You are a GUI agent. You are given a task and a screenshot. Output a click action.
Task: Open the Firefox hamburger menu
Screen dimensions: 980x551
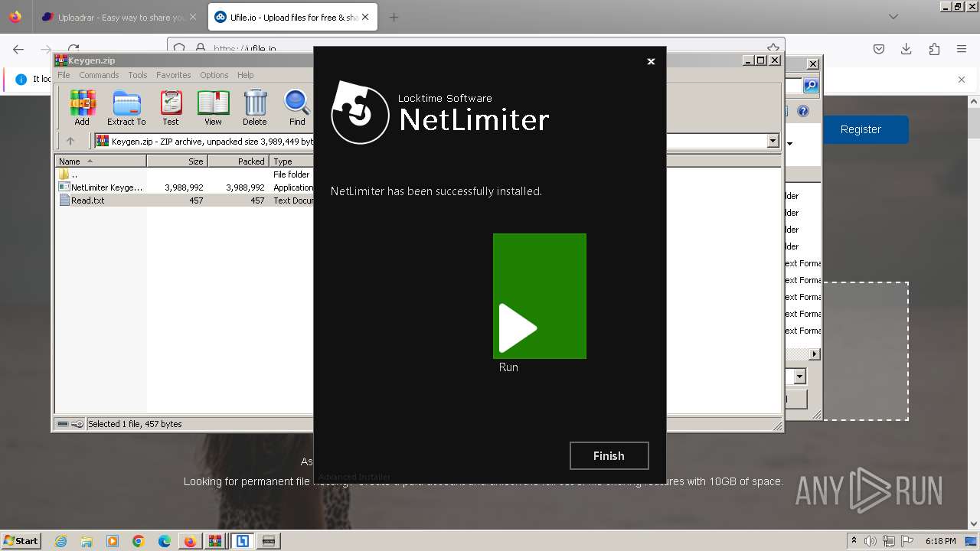pyautogui.click(x=962, y=49)
